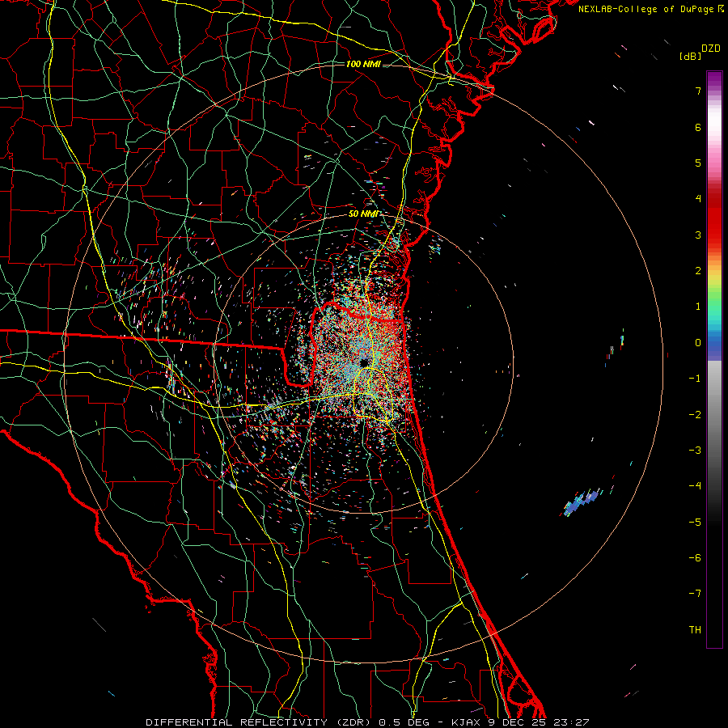Click the black radar site dot at map center

364,362
